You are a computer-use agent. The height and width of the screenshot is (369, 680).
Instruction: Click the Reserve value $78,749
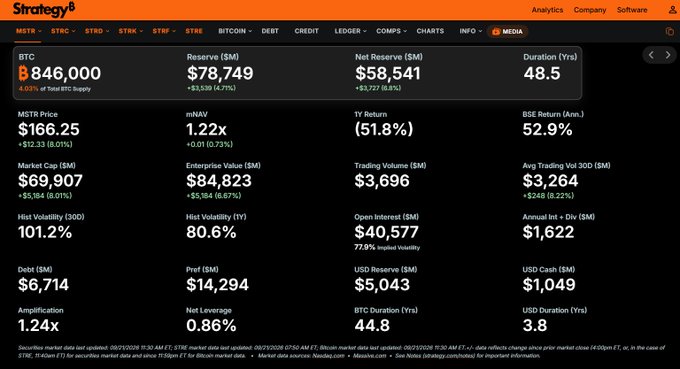click(x=220, y=73)
